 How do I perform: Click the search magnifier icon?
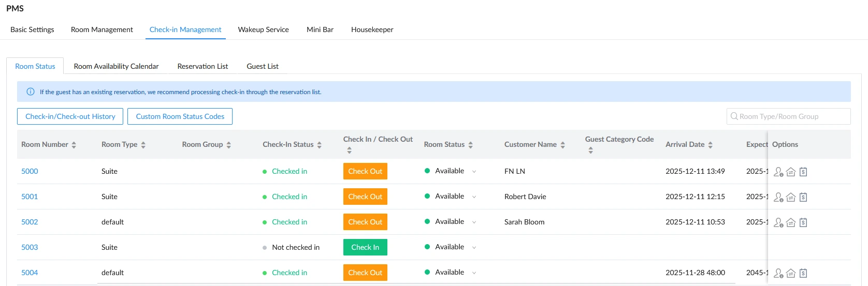[734, 116]
